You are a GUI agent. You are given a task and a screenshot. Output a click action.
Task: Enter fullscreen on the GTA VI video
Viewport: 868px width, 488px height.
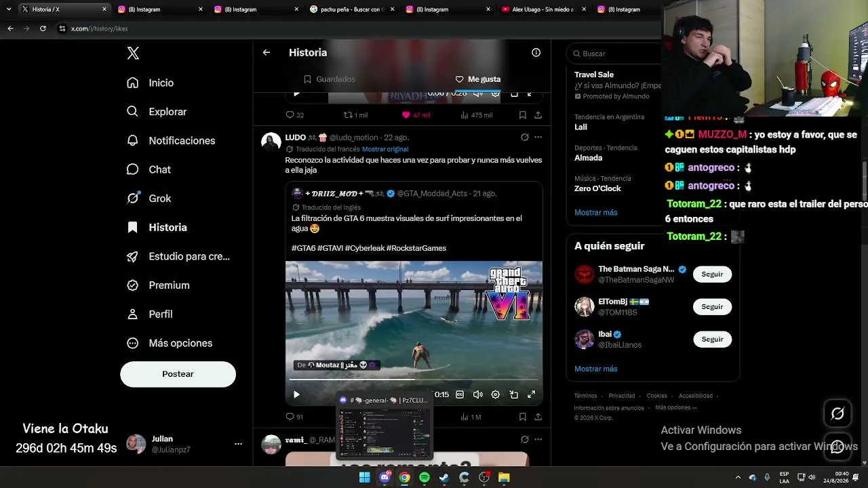pyautogui.click(x=532, y=394)
